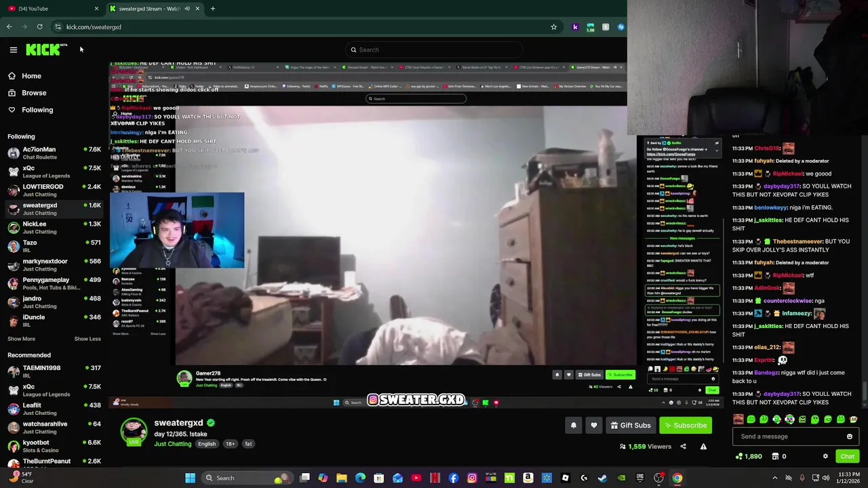868x488 pixels.
Task: Open Just Chatting category link
Action: (172, 444)
